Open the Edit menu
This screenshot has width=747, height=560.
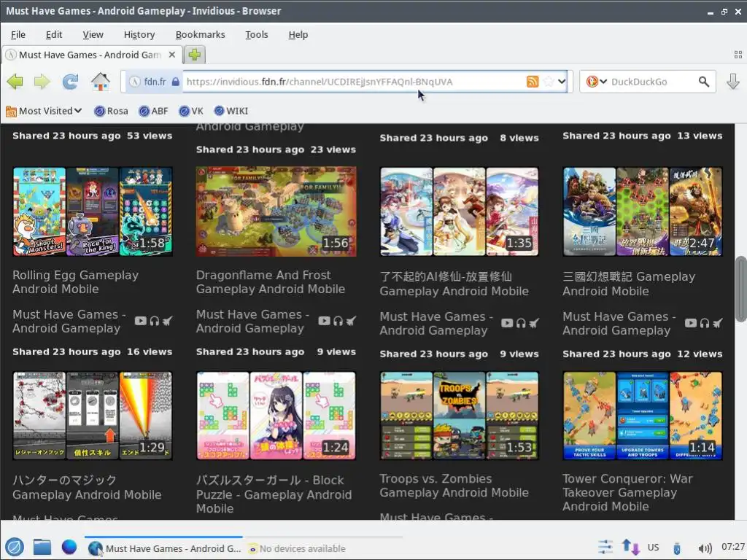coord(54,35)
